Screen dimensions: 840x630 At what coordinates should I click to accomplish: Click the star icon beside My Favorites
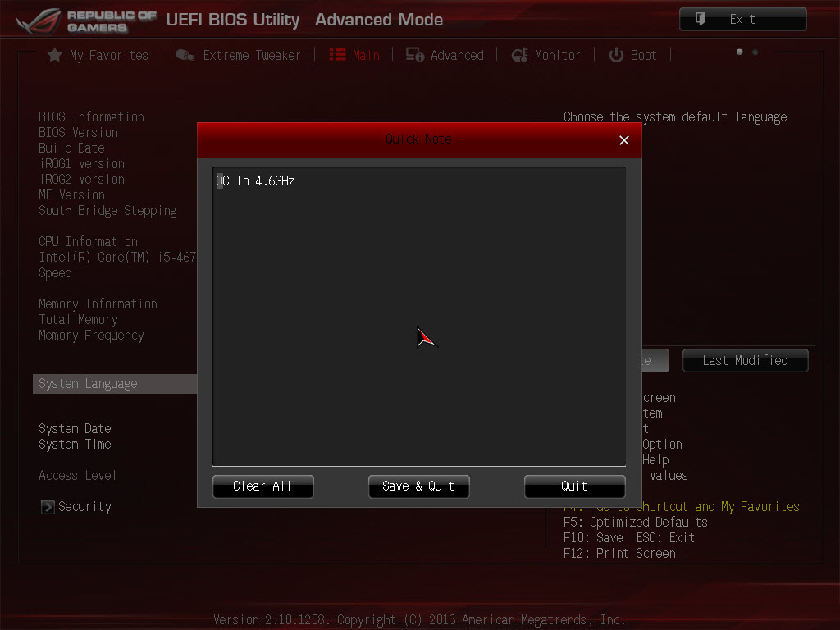pos(55,55)
